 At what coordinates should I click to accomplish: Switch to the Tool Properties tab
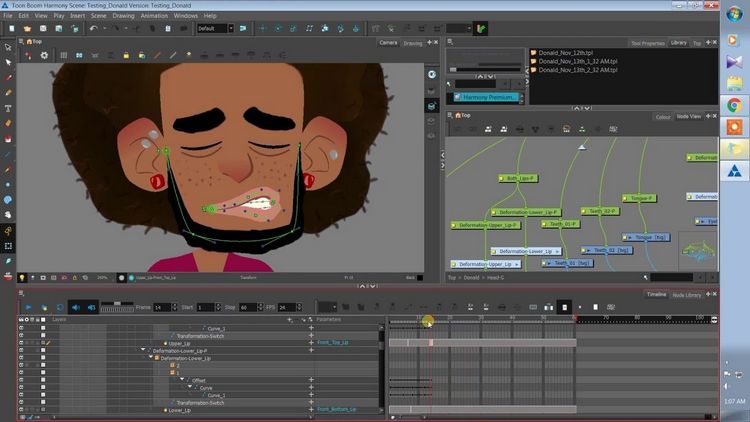pos(648,43)
